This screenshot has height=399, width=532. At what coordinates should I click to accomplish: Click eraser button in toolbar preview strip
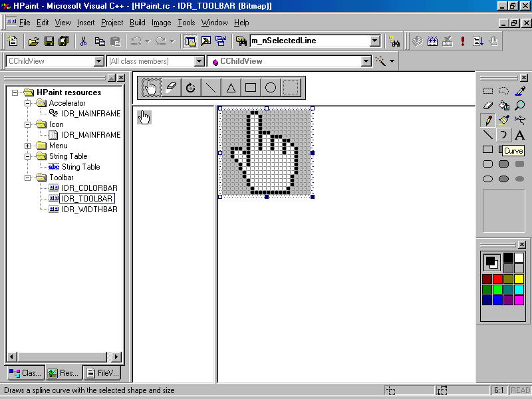click(171, 88)
